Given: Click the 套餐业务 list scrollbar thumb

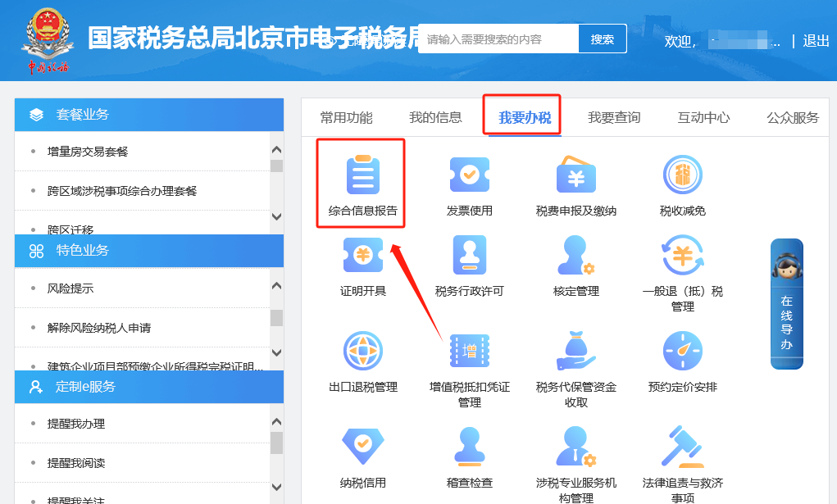Looking at the screenshot, I should (x=276, y=166).
